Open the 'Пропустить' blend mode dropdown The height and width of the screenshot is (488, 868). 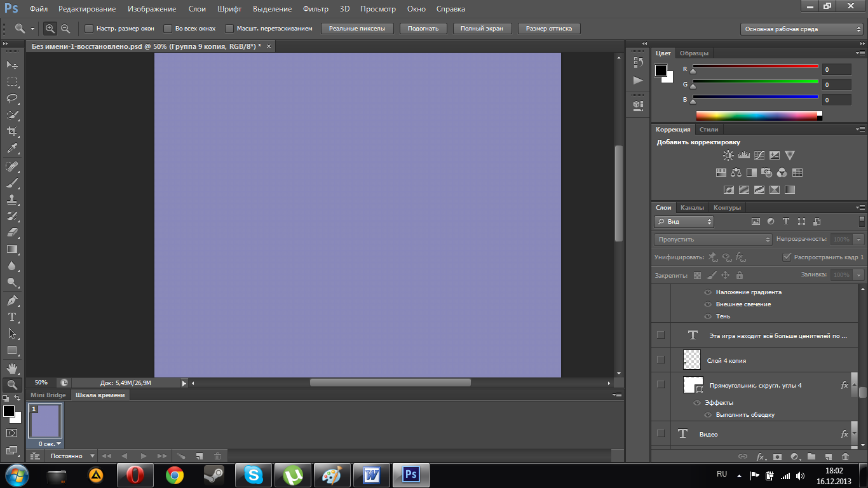tap(712, 240)
